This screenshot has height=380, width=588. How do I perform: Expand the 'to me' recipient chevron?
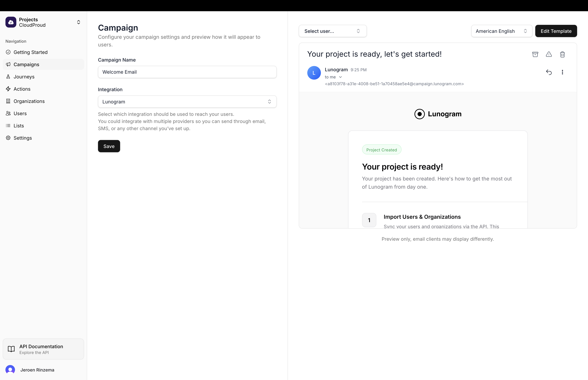pos(340,77)
